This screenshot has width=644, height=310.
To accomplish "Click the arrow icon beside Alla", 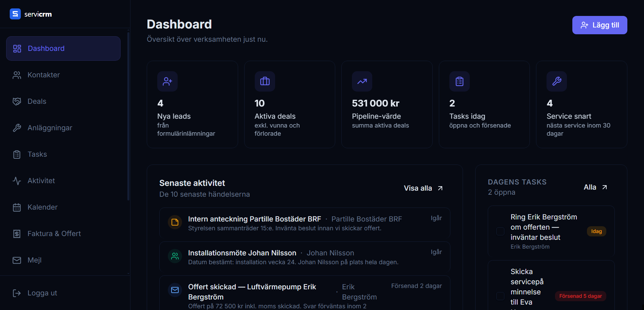I will [605, 187].
